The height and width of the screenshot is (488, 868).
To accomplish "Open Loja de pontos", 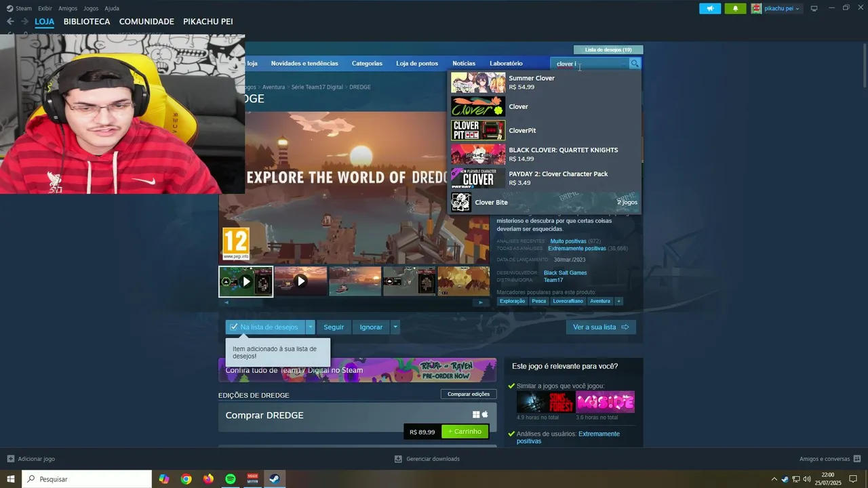I will point(417,64).
